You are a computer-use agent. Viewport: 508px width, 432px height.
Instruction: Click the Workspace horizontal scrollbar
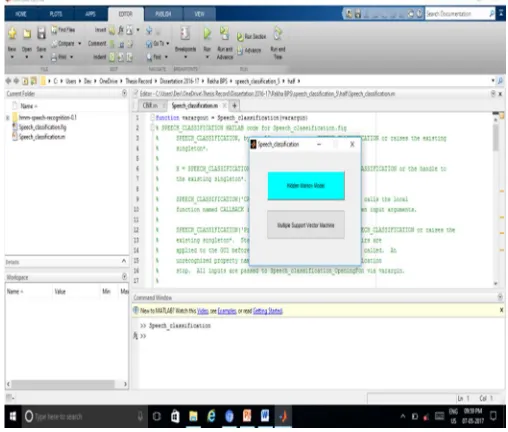point(63,384)
